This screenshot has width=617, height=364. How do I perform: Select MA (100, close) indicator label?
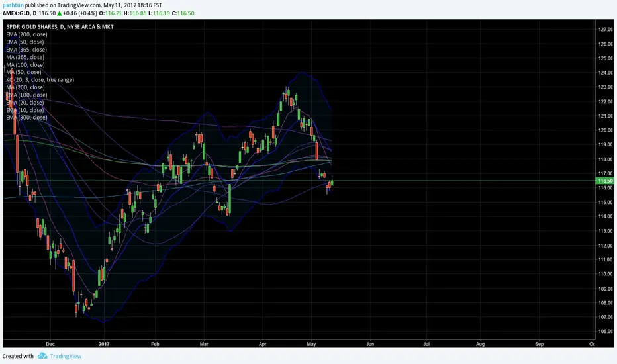pyautogui.click(x=25, y=65)
